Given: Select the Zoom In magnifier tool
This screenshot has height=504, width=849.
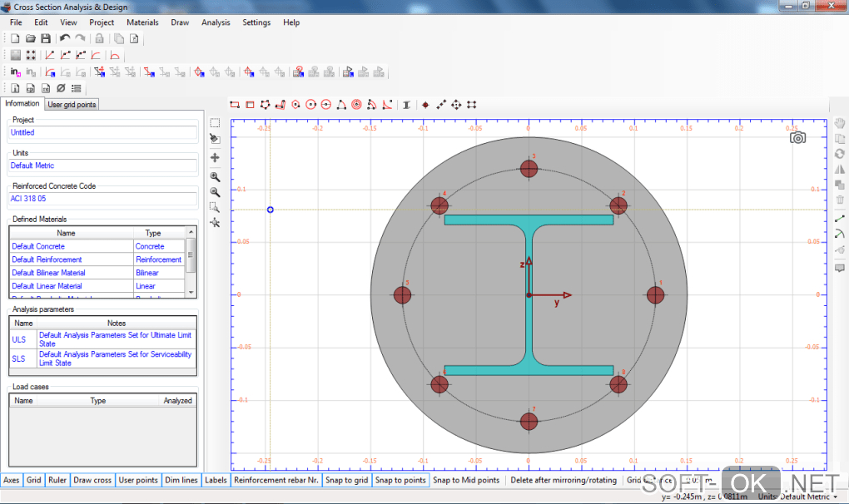Looking at the screenshot, I should [215, 176].
